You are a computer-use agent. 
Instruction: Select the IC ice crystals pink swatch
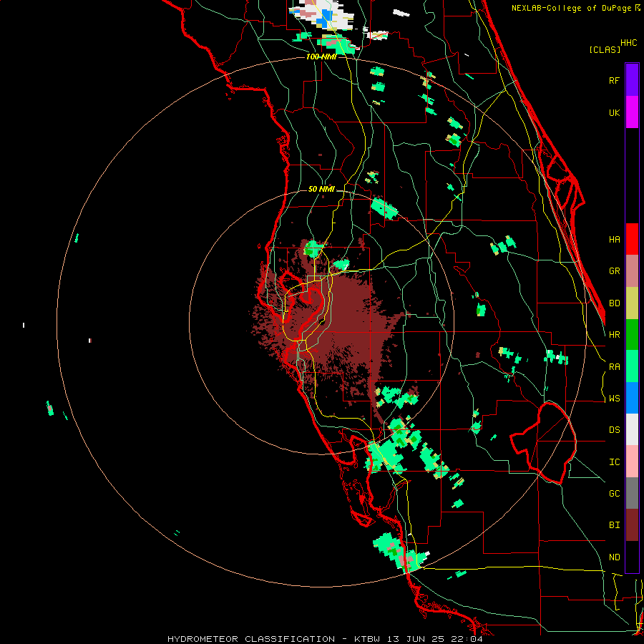632,462
